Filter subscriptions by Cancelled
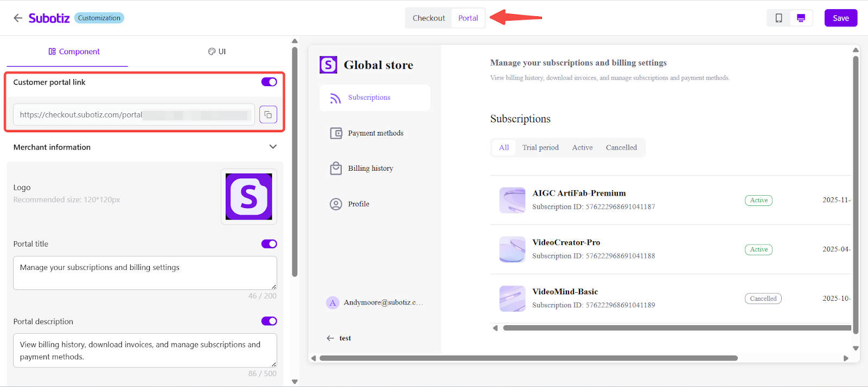This screenshot has height=387, width=868. 621,147
